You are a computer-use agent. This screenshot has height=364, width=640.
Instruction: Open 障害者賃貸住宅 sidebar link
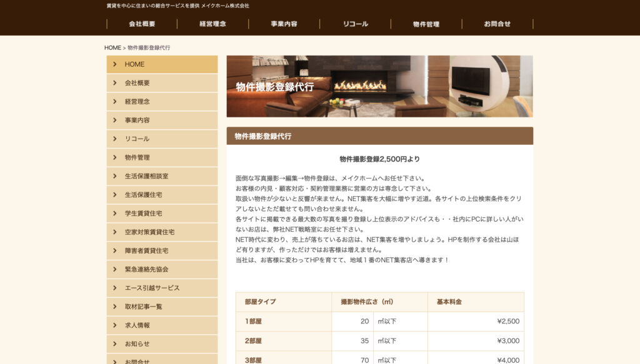[146, 250]
